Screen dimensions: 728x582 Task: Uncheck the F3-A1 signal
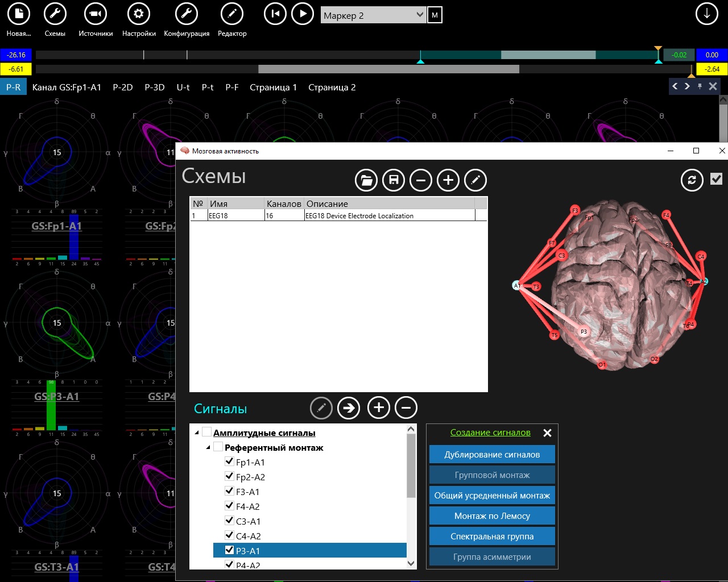[230, 491]
